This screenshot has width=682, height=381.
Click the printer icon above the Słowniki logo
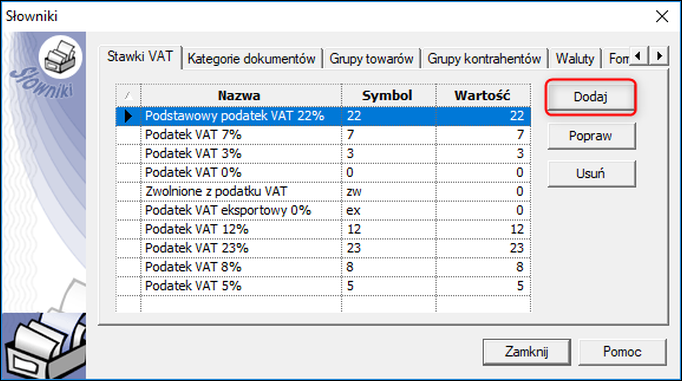click(60, 57)
